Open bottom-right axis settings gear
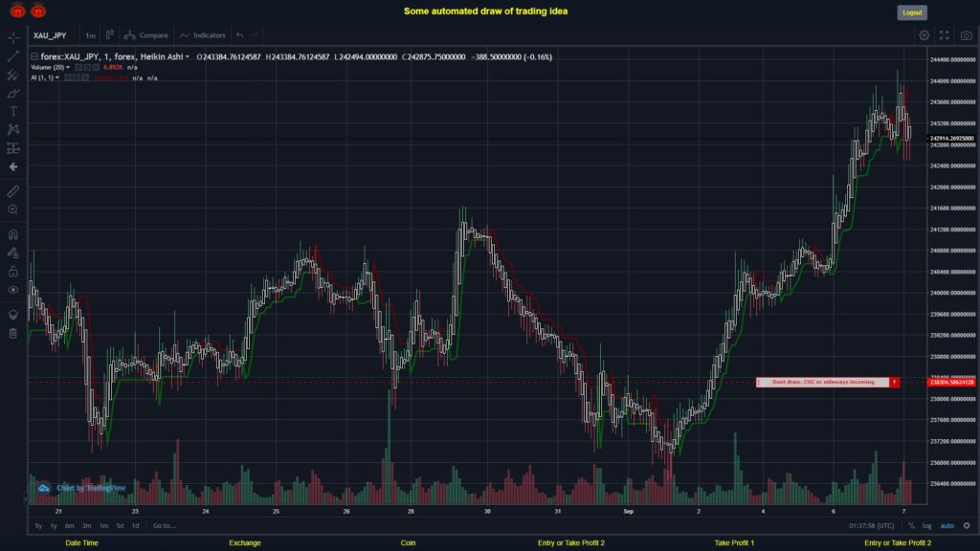The width and height of the screenshot is (980, 551). click(967, 526)
